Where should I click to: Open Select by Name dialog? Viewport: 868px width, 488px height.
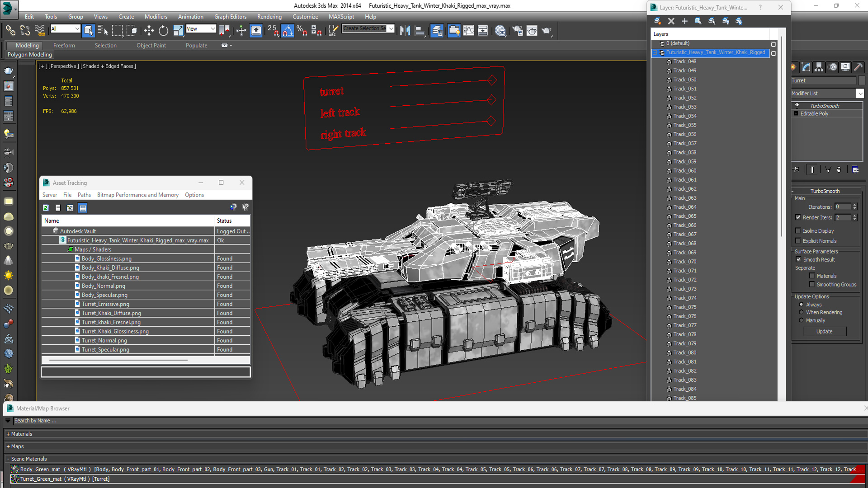tap(103, 31)
